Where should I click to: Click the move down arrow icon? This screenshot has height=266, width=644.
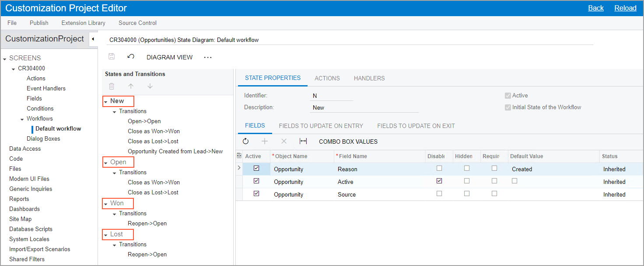pos(150,86)
